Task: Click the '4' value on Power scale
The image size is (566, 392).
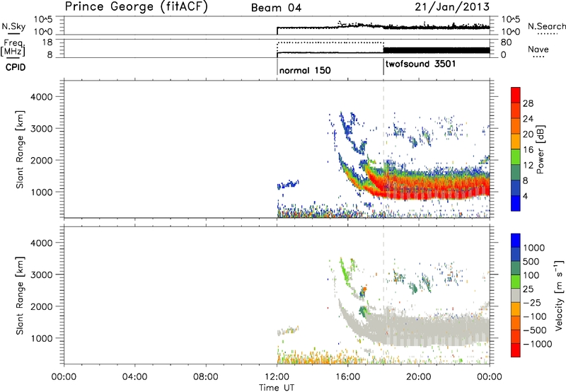Action: pos(526,196)
